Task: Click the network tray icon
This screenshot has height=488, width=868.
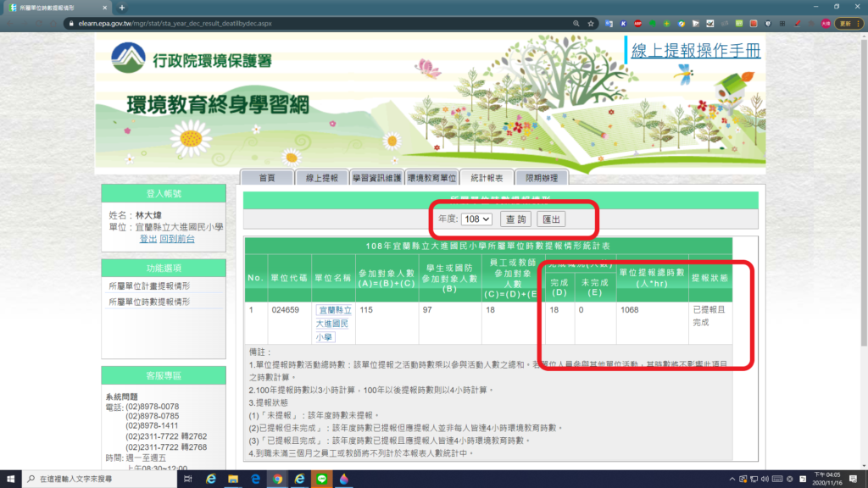Action: pos(754,480)
